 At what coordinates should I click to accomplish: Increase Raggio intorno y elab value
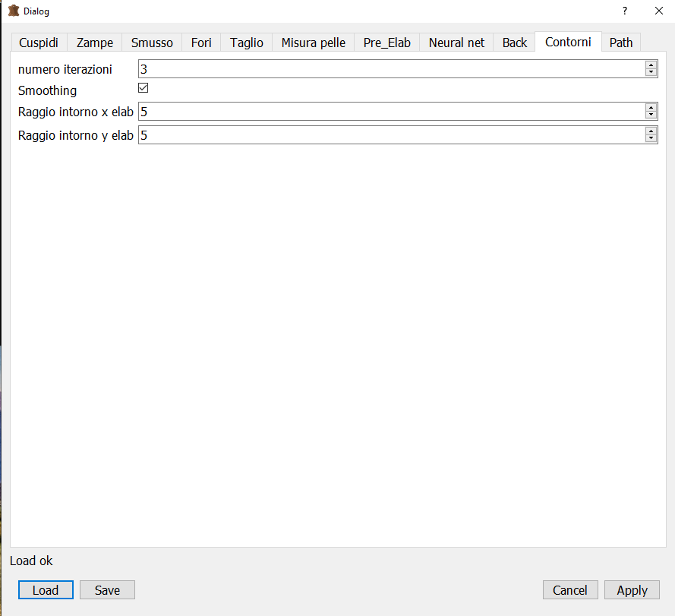click(x=651, y=131)
